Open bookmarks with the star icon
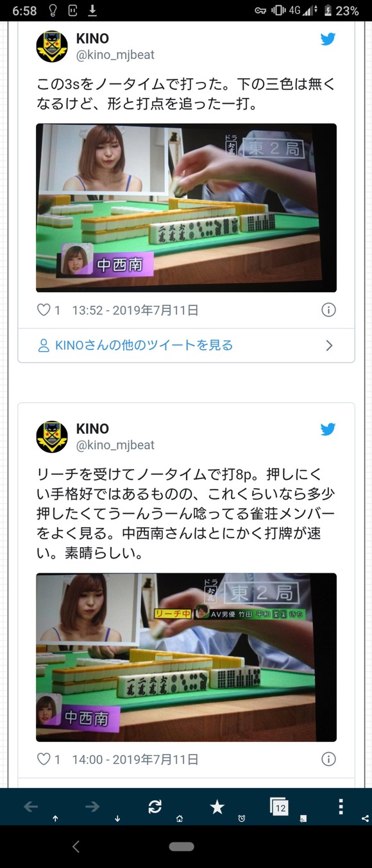The width and height of the screenshot is (372, 868). click(217, 807)
